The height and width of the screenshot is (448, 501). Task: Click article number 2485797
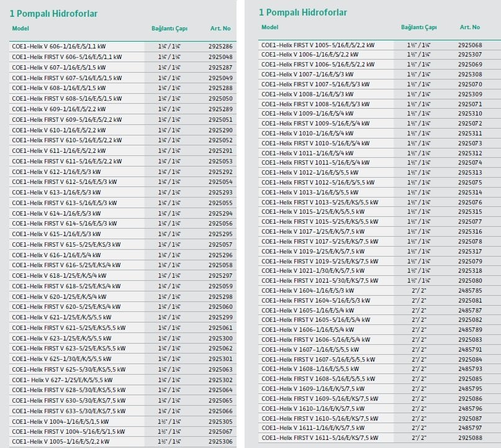[470, 427]
